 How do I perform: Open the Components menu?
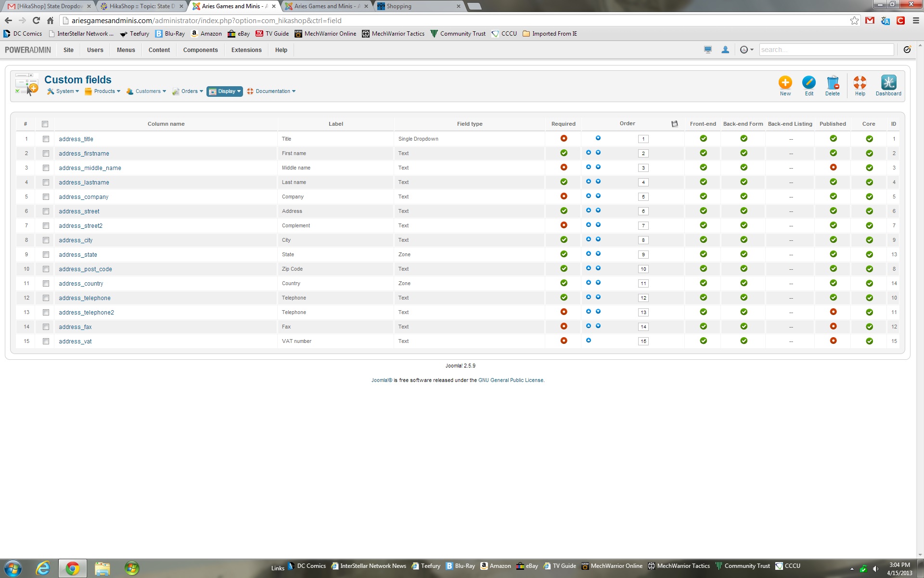click(x=200, y=50)
